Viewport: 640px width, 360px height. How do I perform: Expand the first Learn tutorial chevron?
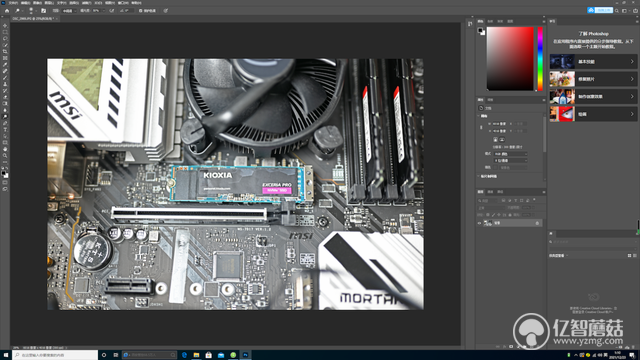click(632, 62)
